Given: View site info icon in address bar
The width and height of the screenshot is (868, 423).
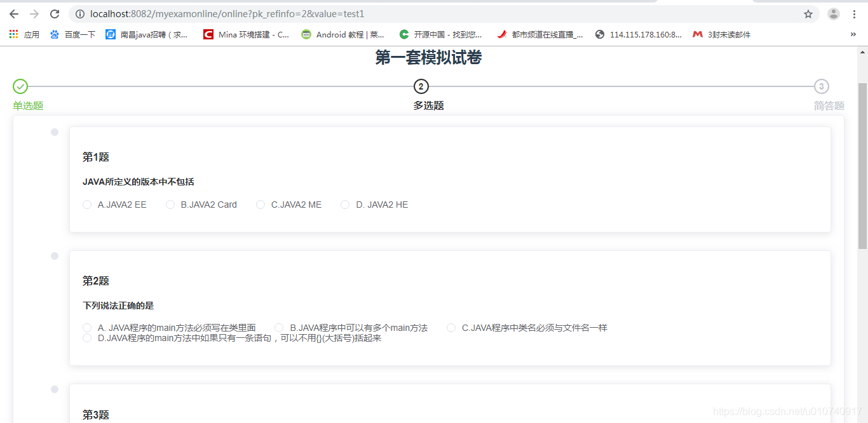Looking at the screenshot, I should coord(79,14).
